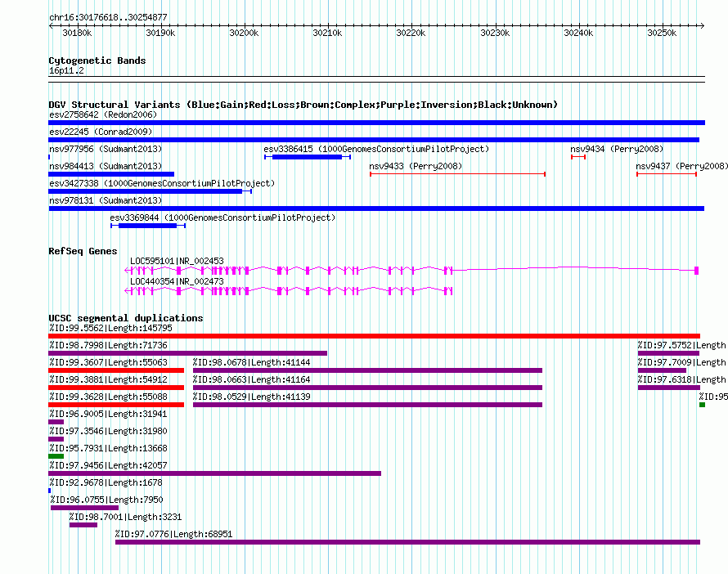Select duplication %ID:97.0776|Length:68951
Screen dimensions: 728x574
tap(174, 534)
